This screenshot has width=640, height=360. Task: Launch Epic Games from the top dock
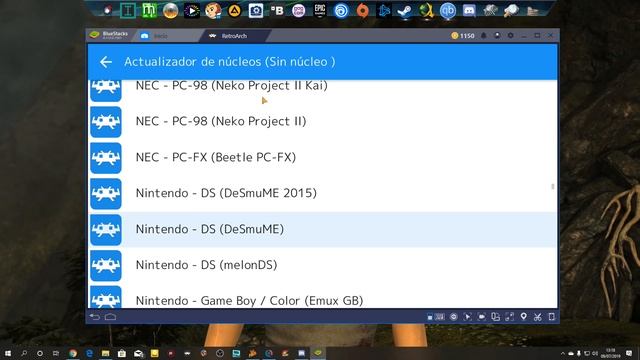coord(320,11)
